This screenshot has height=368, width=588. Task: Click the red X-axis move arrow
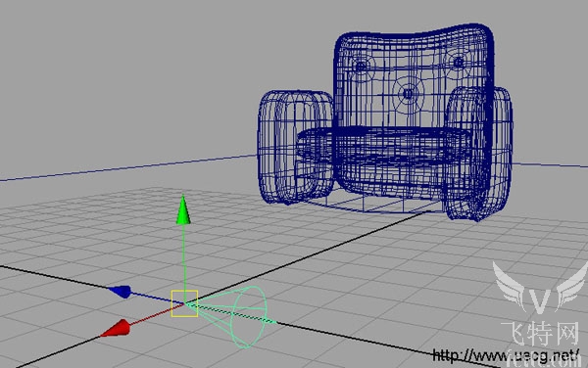pyautogui.click(x=116, y=328)
